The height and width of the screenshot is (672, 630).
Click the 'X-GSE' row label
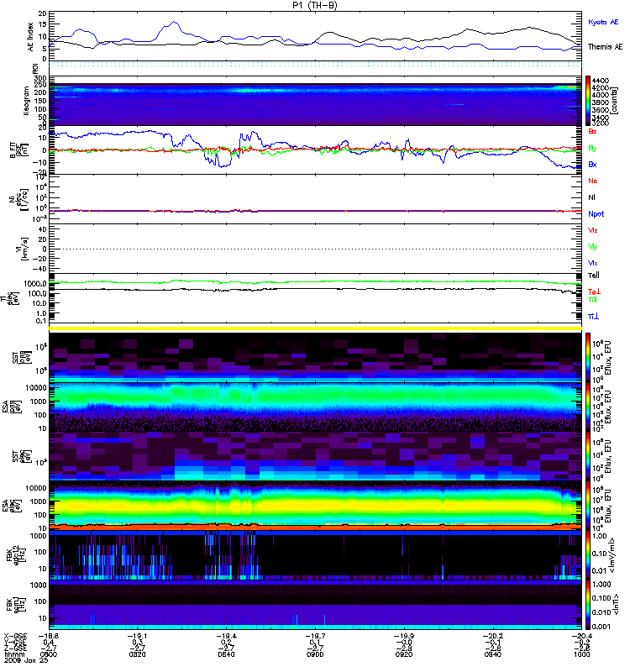(x=15, y=636)
